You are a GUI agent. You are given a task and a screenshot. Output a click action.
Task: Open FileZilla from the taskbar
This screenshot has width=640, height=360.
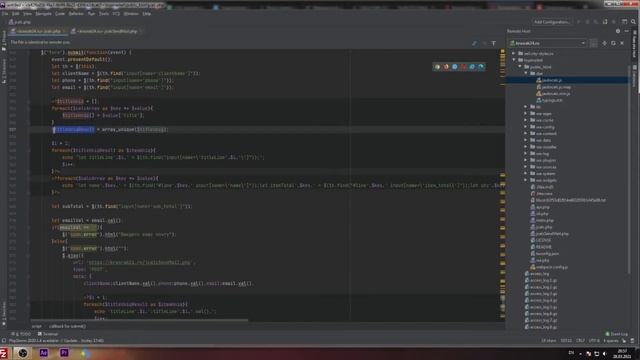[4, 353]
